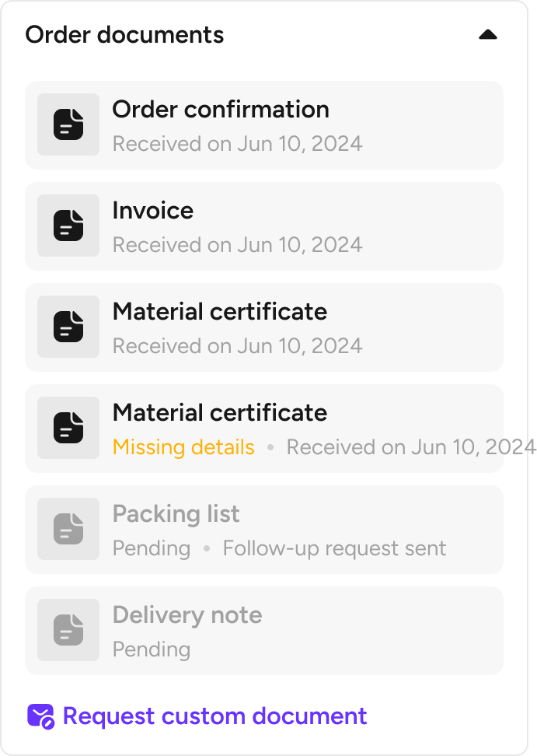The image size is (537, 756).
Task: Click the Invoice received date text
Action: [x=237, y=245]
